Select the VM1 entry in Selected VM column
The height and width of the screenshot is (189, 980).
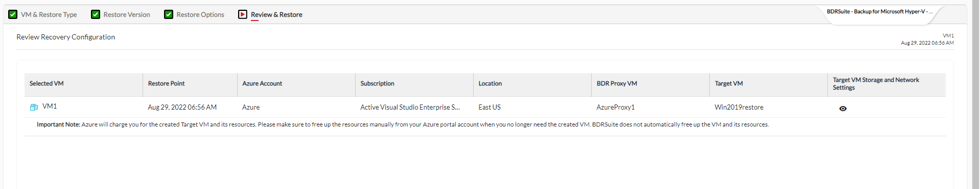(x=50, y=107)
